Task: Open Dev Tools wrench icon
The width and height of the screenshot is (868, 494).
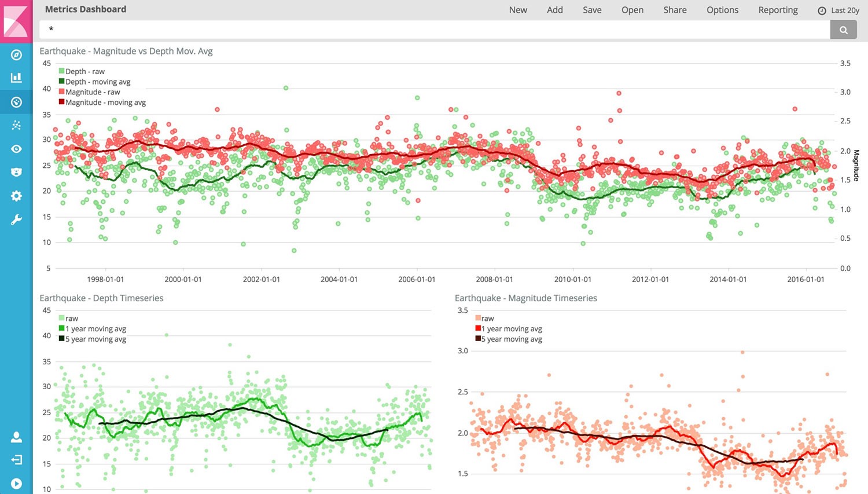Action: point(16,219)
